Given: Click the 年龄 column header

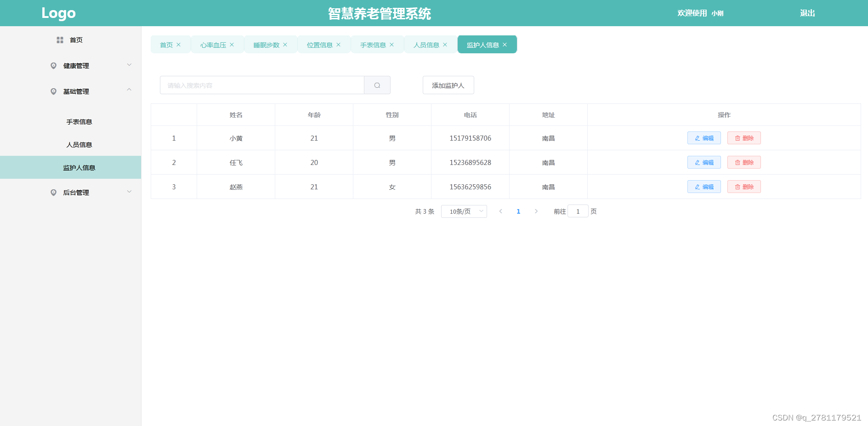Looking at the screenshot, I should coord(314,115).
